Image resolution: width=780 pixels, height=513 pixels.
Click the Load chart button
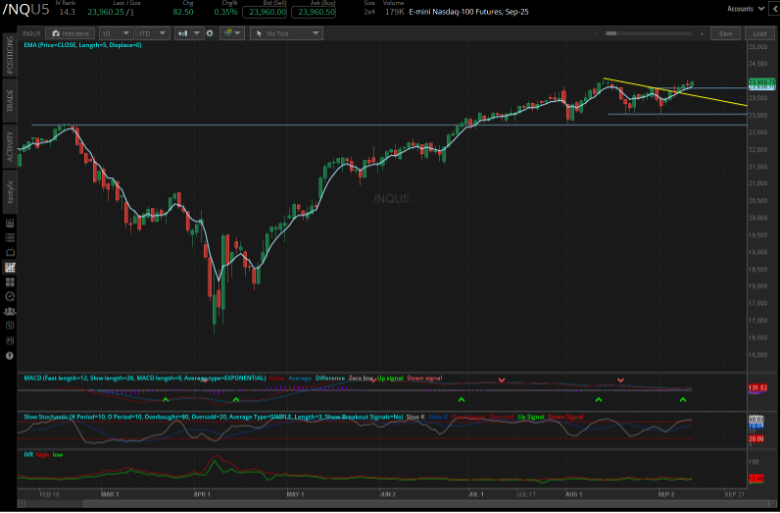(x=760, y=33)
